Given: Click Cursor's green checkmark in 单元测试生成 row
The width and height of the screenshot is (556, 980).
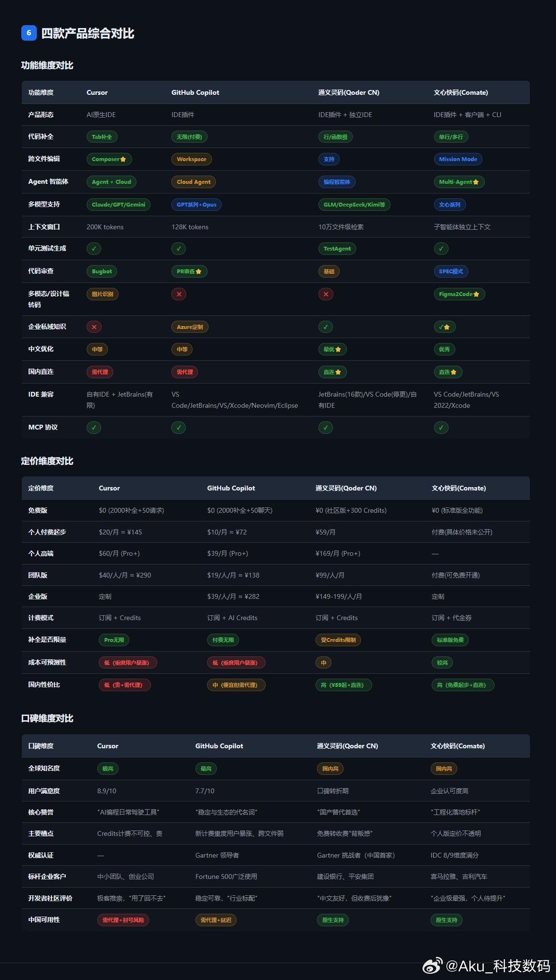Looking at the screenshot, I should (94, 249).
